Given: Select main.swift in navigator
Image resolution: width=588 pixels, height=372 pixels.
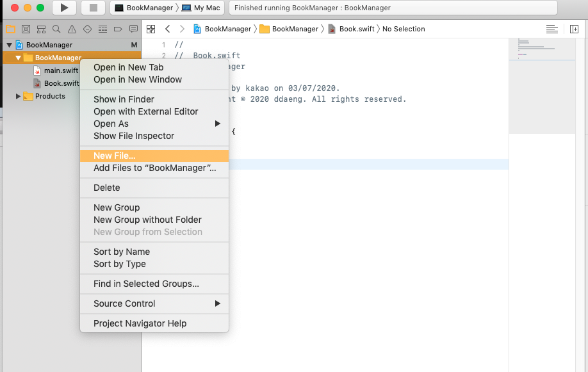Looking at the screenshot, I should (x=56, y=70).
